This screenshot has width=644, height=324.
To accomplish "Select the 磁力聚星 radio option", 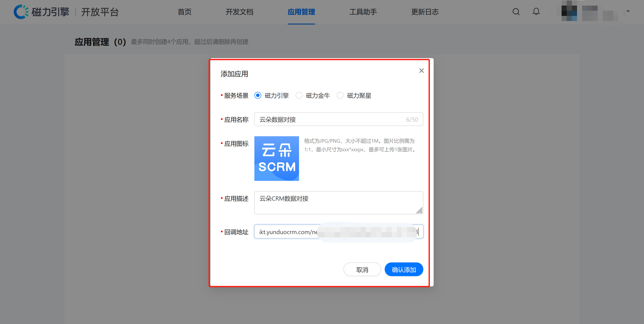I will click(340, 95).
